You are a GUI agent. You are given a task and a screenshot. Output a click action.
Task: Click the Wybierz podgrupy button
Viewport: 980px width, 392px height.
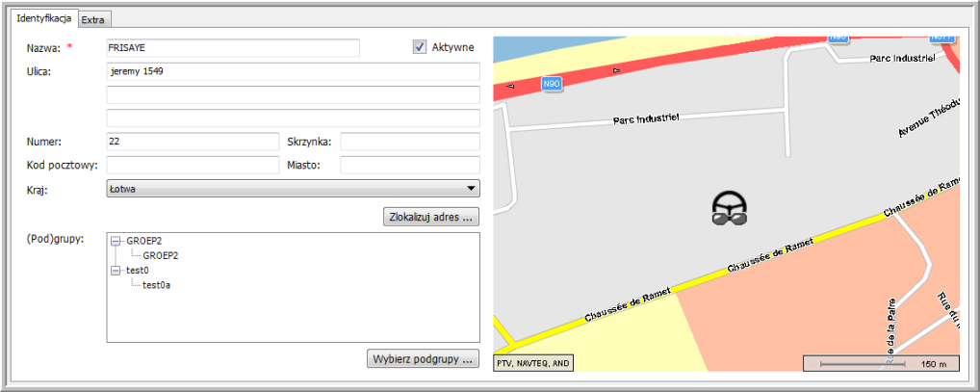423,359
